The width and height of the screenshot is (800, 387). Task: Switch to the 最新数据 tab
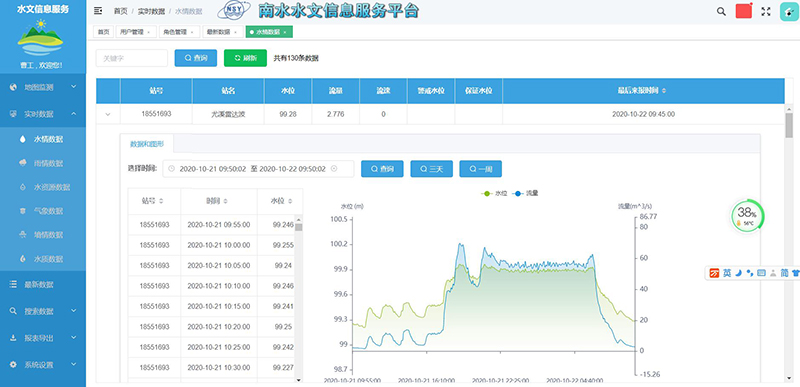222,32
